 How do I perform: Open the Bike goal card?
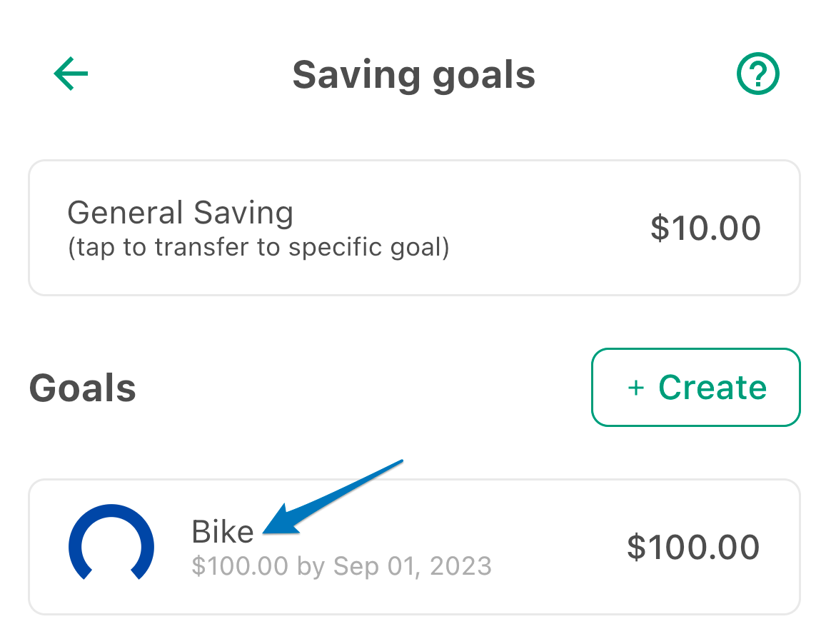(x=415, y=547)
